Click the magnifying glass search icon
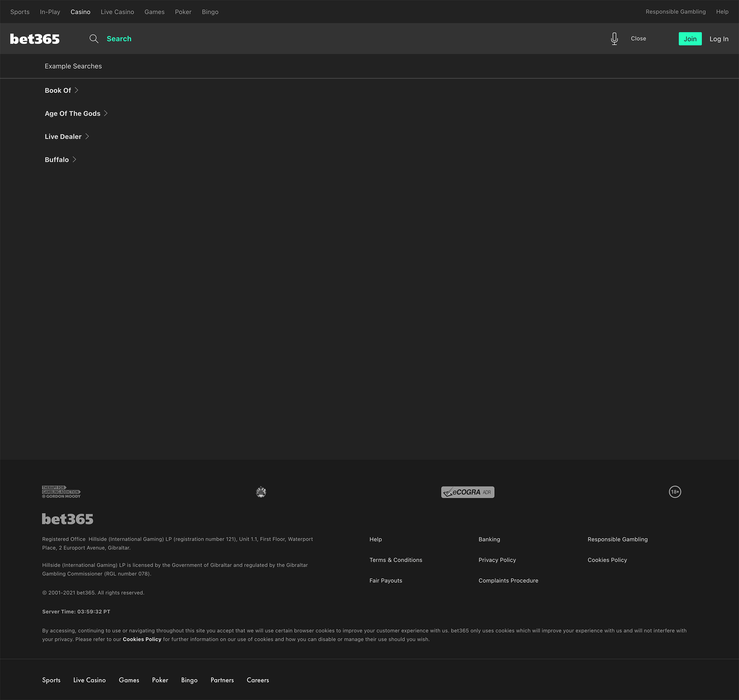Viewport: 739px width, 700px height. click(94, 39)
